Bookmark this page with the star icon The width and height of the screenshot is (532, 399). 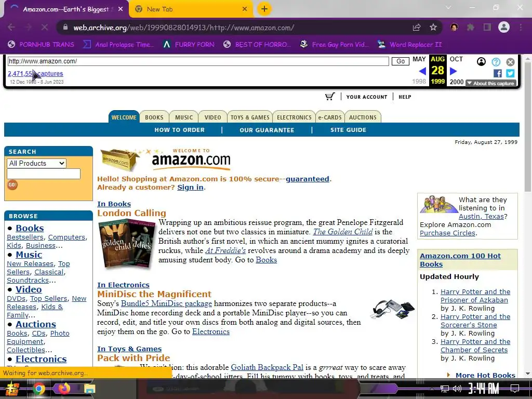(x=433, y=27)
